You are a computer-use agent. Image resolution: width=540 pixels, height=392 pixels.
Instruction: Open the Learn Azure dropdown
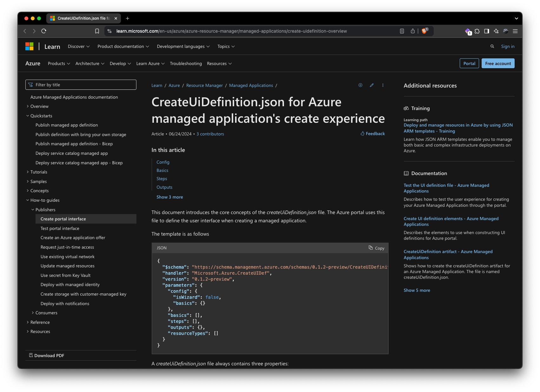(150, 63)
